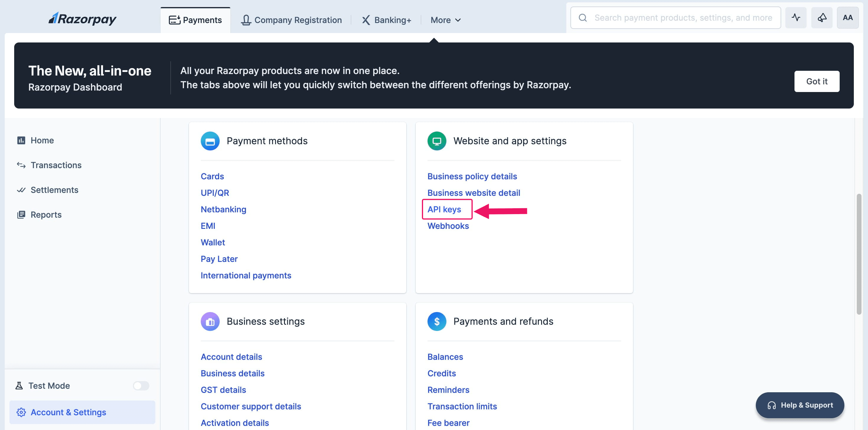
Task: Open the API keys link
Action: click(x=444, y=209)
